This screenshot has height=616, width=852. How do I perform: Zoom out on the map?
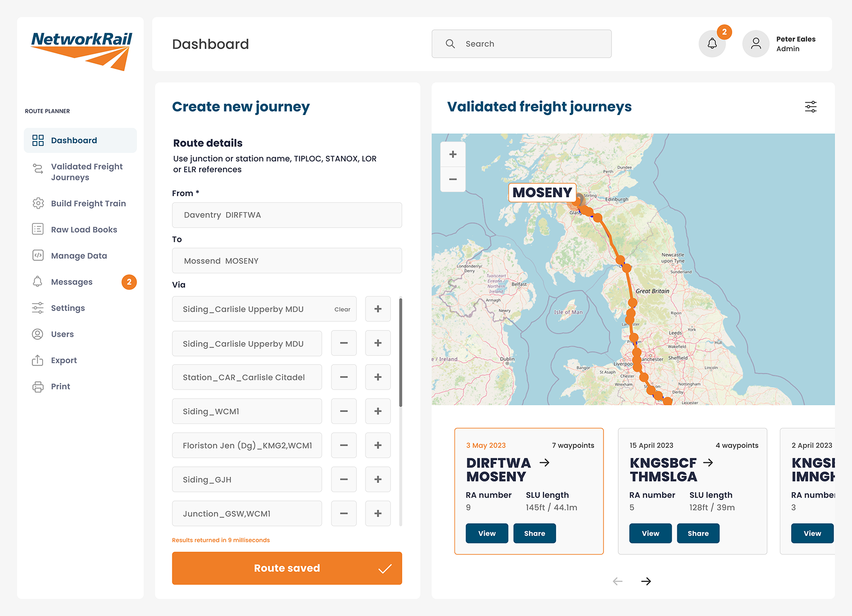(453, 179)
